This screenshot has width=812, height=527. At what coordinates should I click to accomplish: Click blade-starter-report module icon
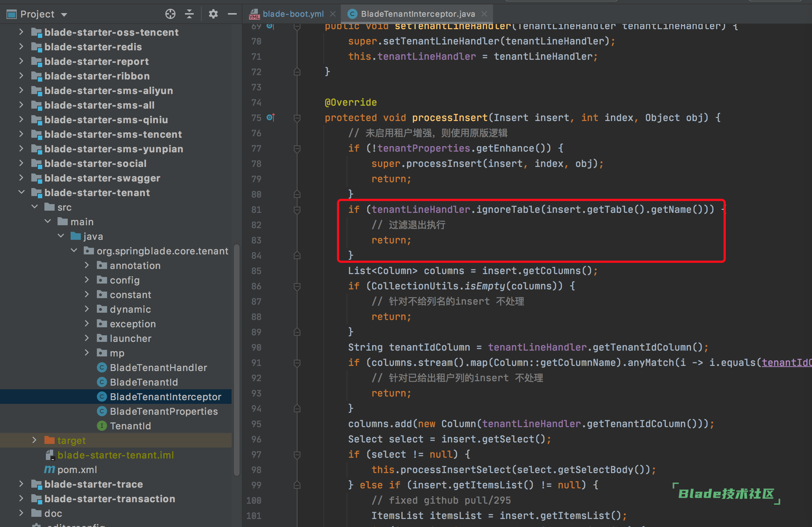[x=36, y=62]
